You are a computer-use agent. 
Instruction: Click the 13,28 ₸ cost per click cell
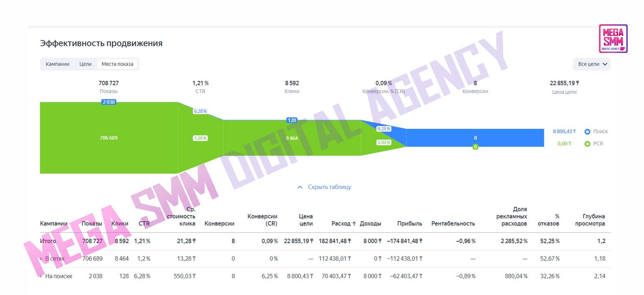pyautogui.click(x=185, y=258)
